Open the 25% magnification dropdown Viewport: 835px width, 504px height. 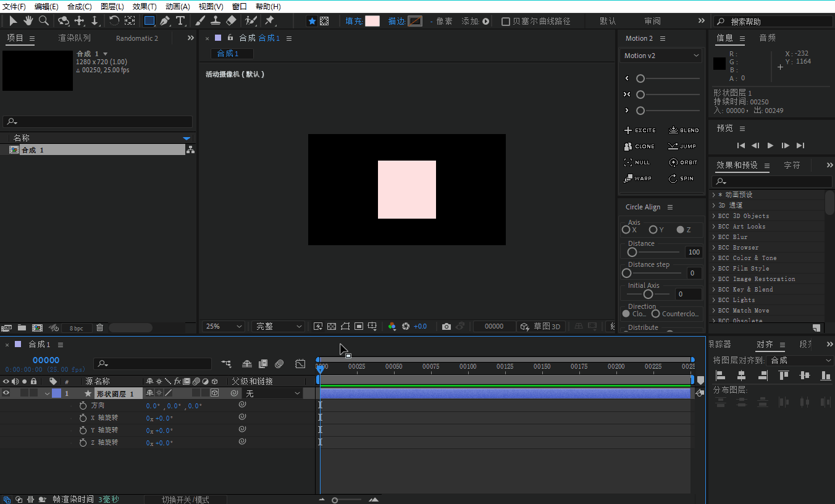click(x=224, y=326)
